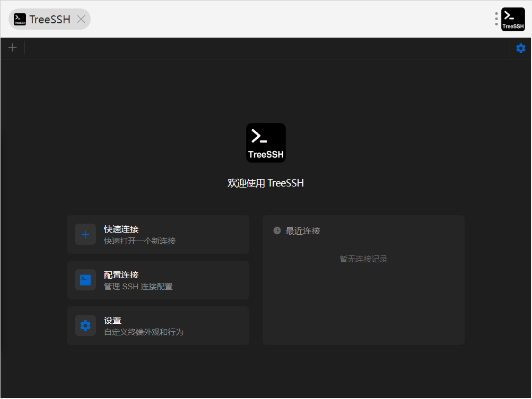Open 设置 settings card
Screen dimensions: 532x399
pos(158,325)
